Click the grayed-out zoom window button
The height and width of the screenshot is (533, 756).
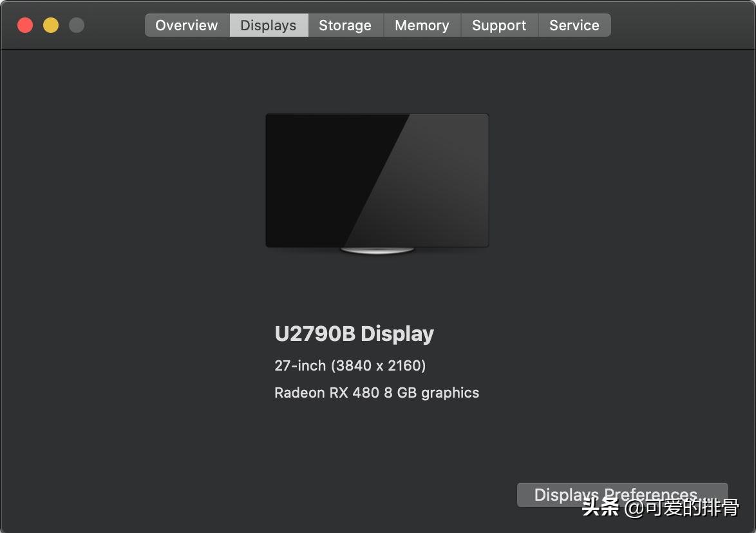click(x=76, y=25)
